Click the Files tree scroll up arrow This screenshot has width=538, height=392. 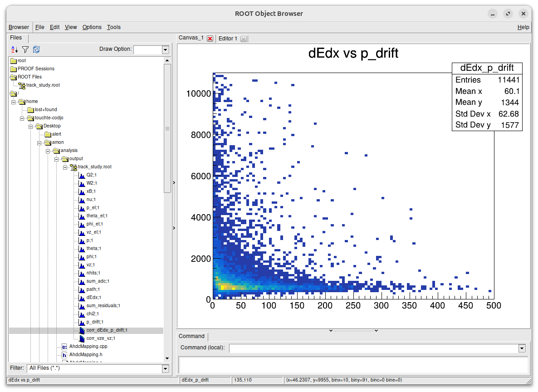point(167,60)
